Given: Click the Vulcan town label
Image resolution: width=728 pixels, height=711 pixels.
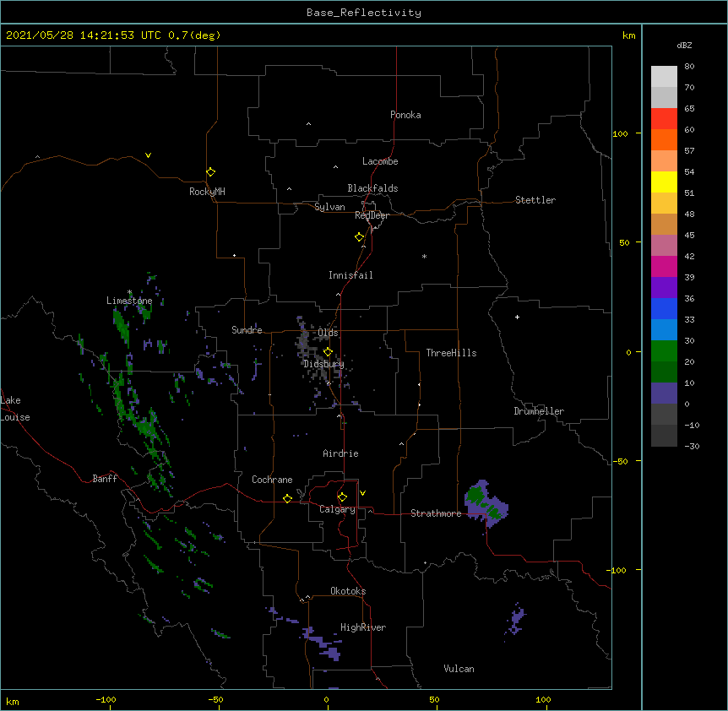Looking at the screenshot, I should (459, 669).
